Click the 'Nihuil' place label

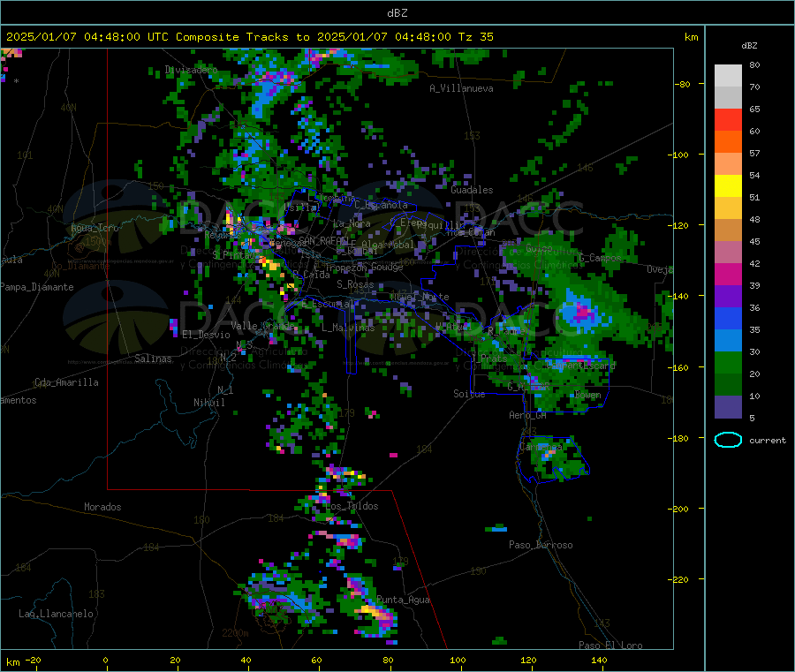tap(208, 403)
